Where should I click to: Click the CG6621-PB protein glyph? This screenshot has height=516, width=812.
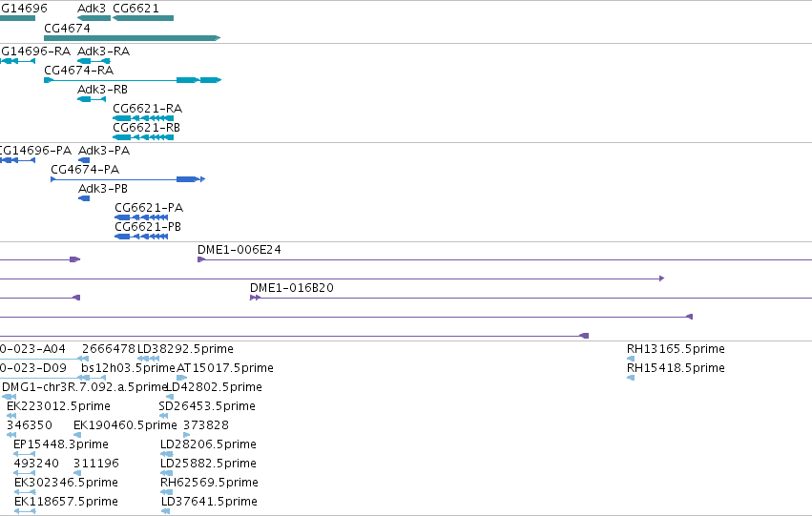(141, 237)
